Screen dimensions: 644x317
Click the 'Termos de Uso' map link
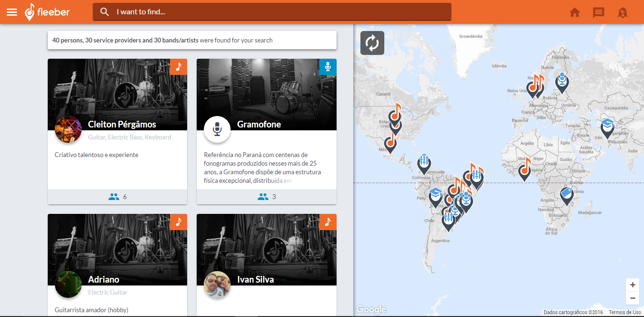(x=625, y=312)
